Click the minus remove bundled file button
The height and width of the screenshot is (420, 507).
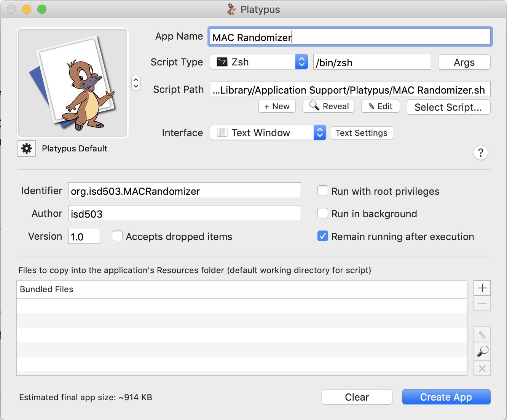click(482, 304)
